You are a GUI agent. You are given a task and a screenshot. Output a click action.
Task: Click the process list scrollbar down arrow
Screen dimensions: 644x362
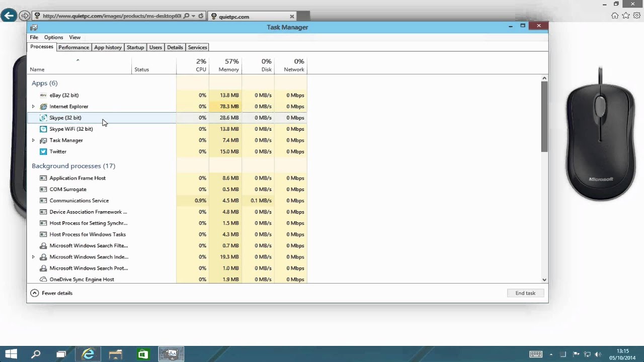coord(544,280)
